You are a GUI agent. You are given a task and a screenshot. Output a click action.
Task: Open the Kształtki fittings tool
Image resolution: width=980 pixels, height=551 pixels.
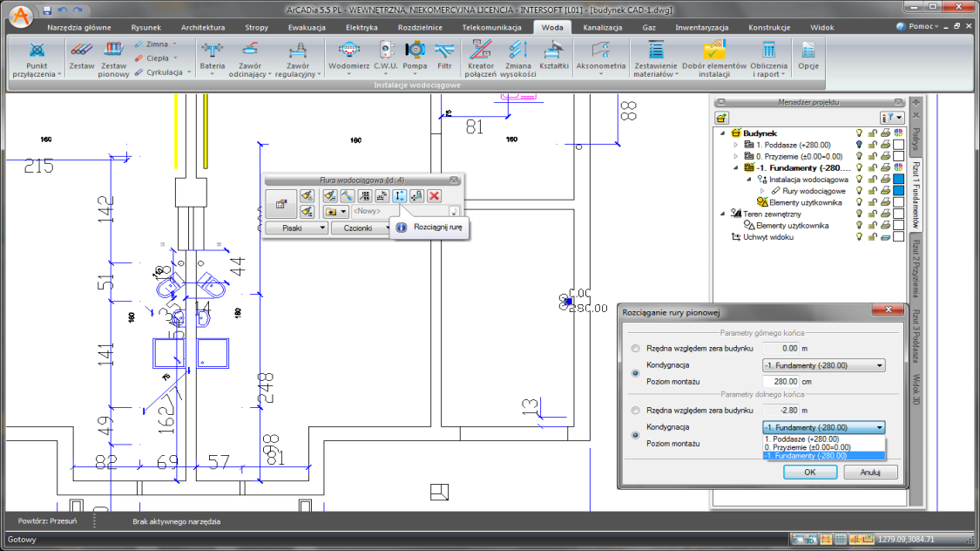click(554, 55)
